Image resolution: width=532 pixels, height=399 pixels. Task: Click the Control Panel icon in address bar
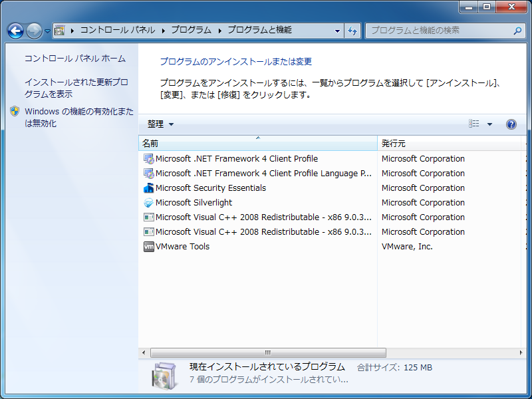(59, 31)
